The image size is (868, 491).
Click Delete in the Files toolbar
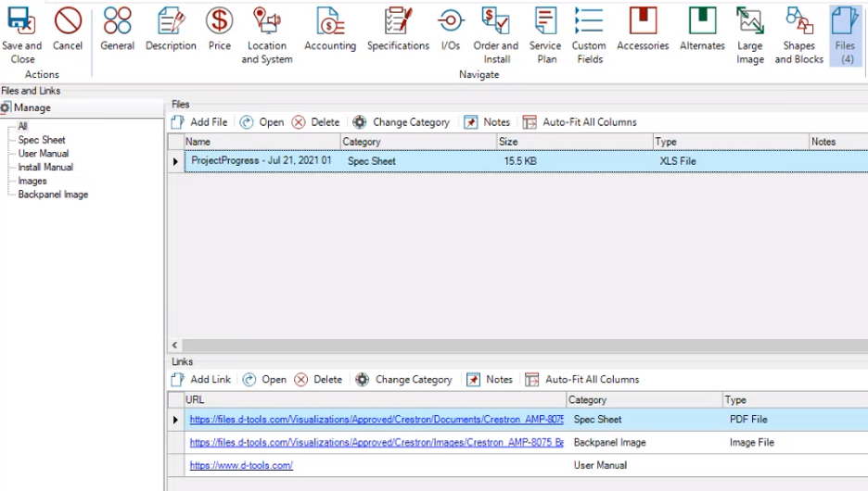click(315, 122)
